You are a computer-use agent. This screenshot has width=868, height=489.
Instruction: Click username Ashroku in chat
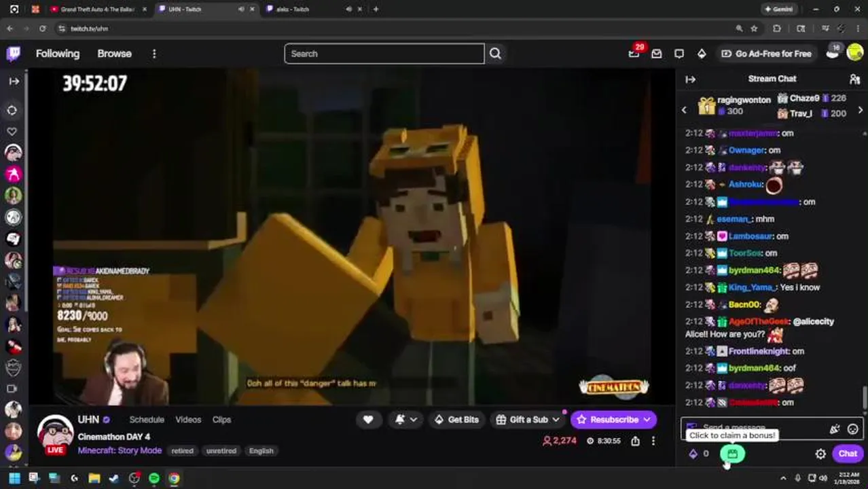point(746,184)
